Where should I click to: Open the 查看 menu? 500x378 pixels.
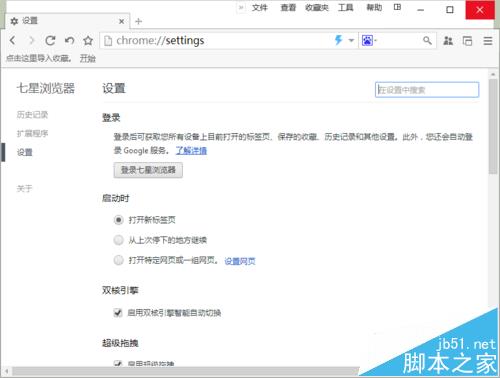coord(288,8)
